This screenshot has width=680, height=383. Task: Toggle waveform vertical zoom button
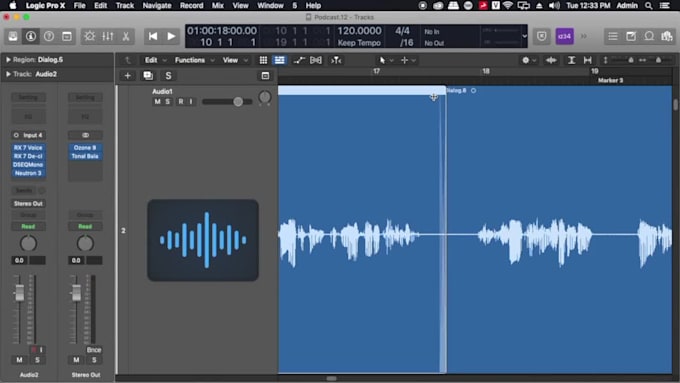pyautogui.click(x=551, y=60)
